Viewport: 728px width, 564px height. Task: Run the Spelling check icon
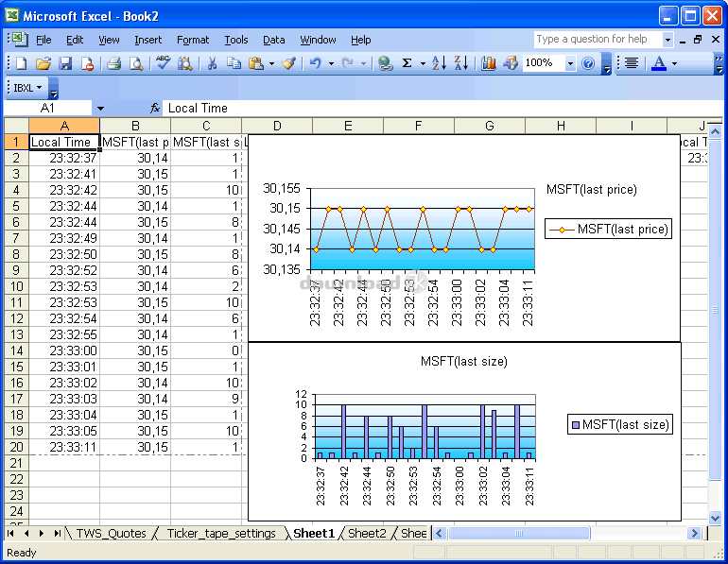[163, 63]
